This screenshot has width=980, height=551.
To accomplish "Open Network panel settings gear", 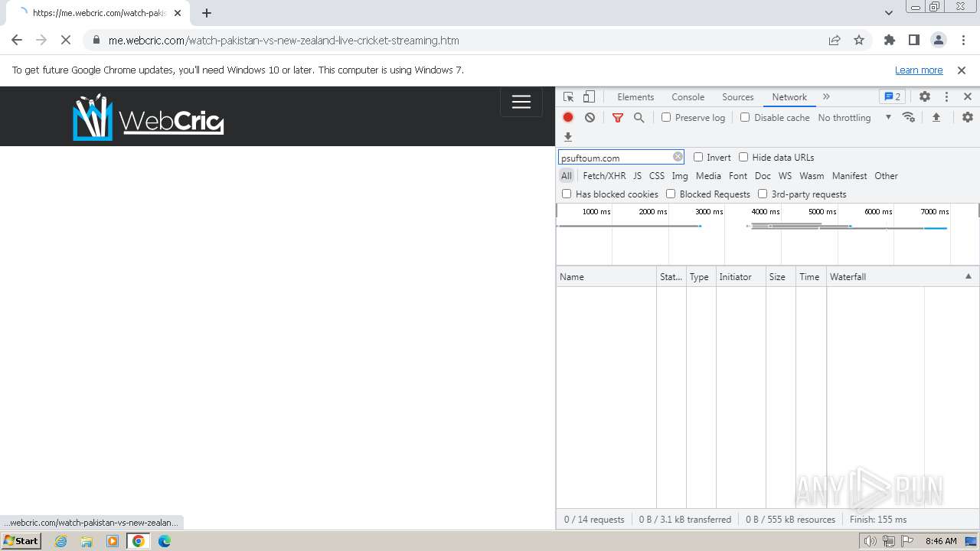I will click(968, 117).
